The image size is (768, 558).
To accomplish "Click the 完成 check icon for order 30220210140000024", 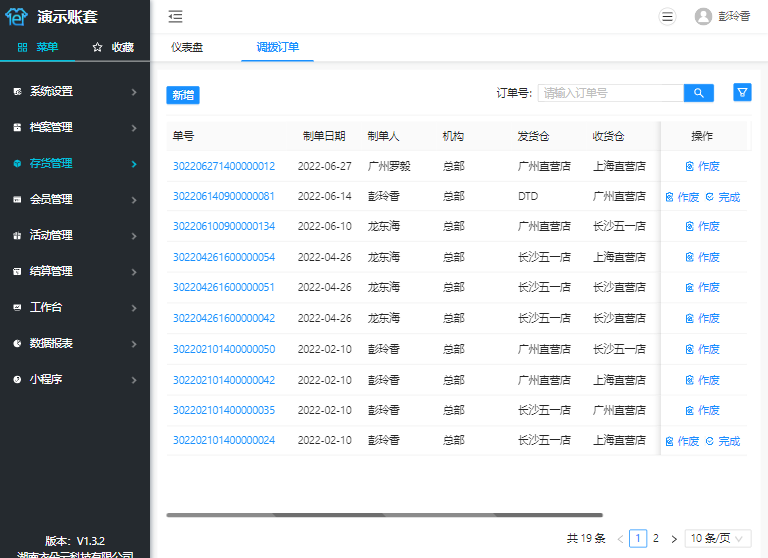I will [x=710, y=441].
